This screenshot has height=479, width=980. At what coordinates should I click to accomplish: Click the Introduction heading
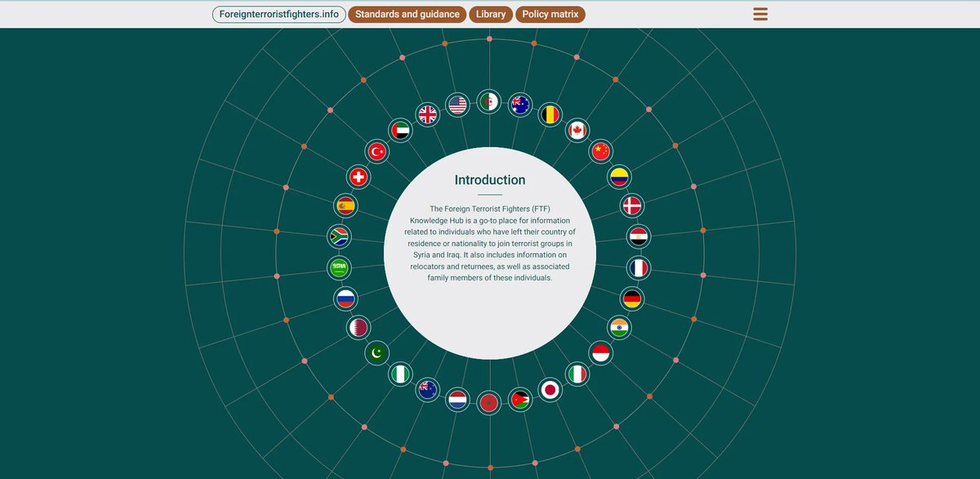[x=490, y=180]
